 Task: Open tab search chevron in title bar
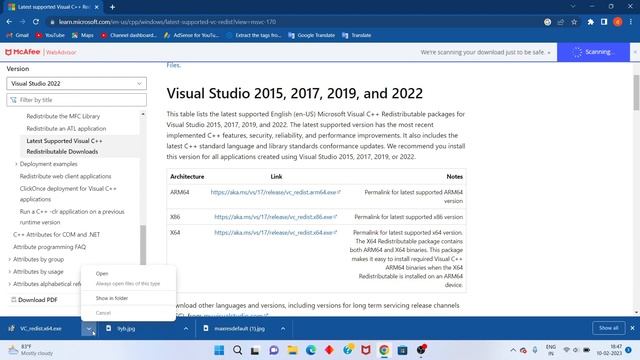coord(573,7)
